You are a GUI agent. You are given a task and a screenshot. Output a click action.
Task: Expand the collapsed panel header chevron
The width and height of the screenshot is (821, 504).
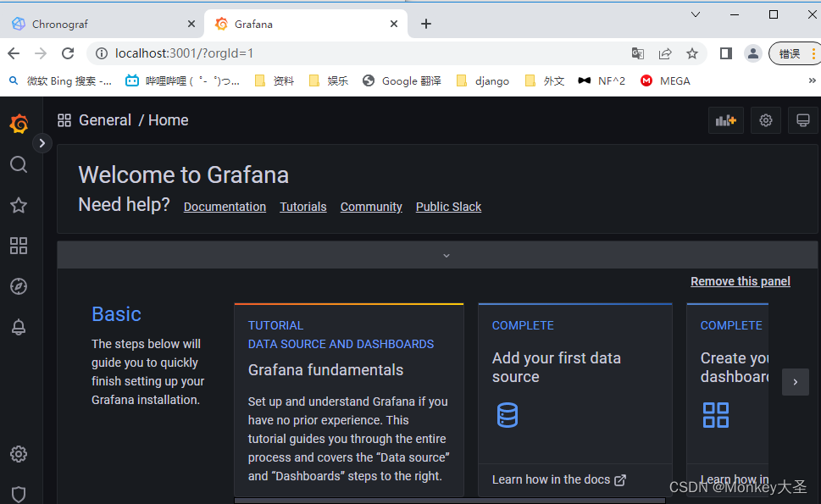click(447, 256)
